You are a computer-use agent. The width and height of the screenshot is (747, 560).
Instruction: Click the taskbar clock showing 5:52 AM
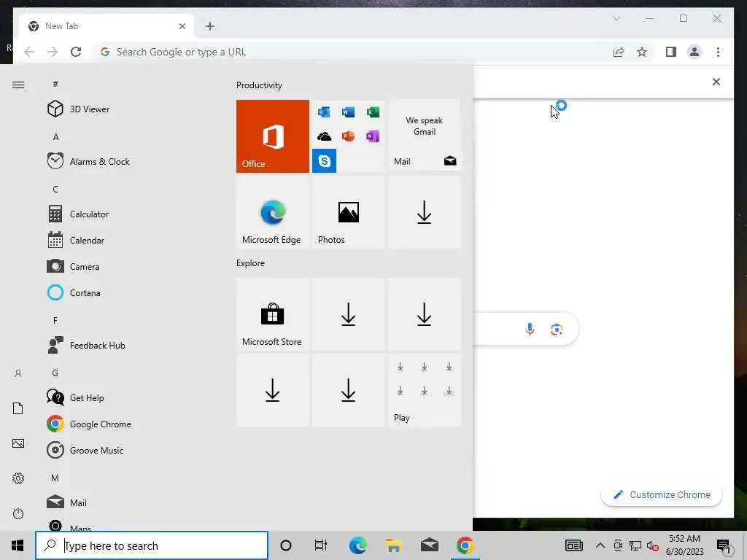pyautogui.click(x=684, y=545)
